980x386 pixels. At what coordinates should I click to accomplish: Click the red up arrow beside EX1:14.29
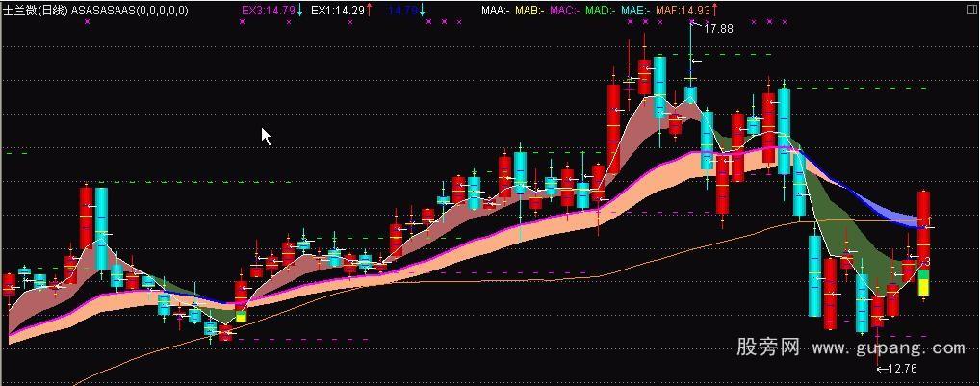click(369, 10)
